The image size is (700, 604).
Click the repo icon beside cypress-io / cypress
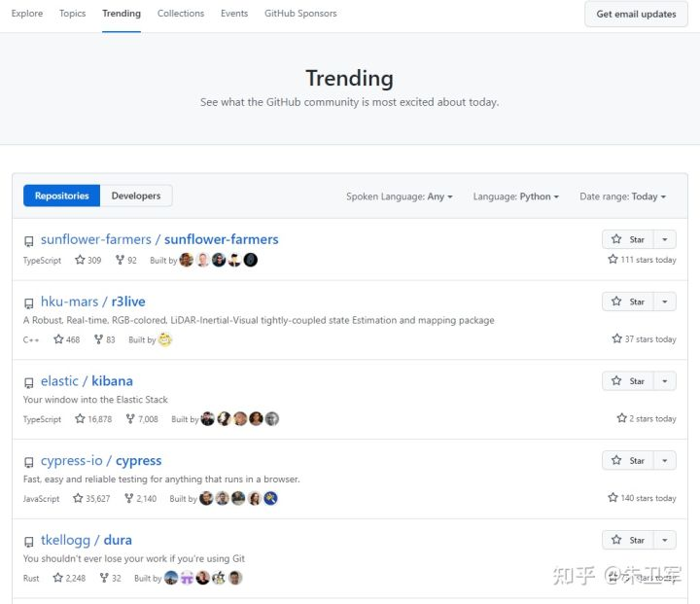tap(28, 462)
